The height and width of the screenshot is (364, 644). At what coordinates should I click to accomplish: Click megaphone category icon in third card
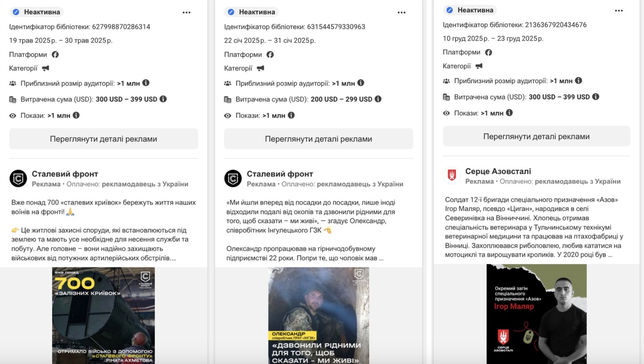[x=479, y=66]
